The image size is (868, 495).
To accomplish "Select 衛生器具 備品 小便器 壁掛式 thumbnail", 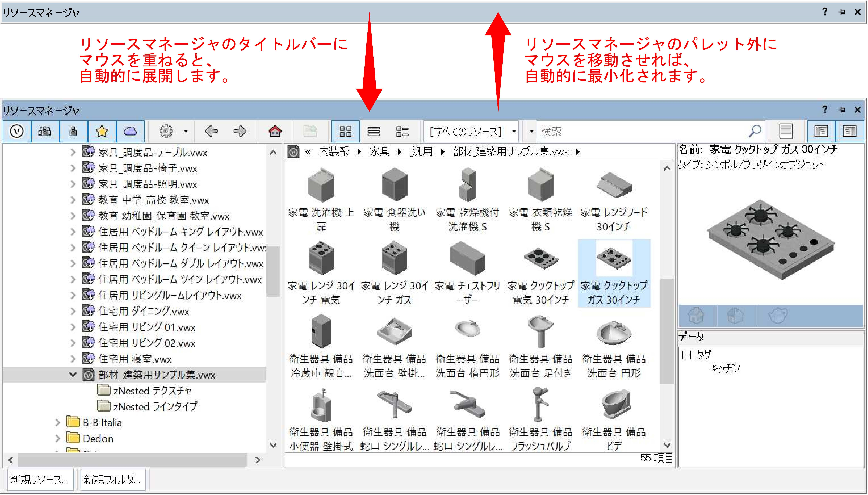I will coord(321,420).
